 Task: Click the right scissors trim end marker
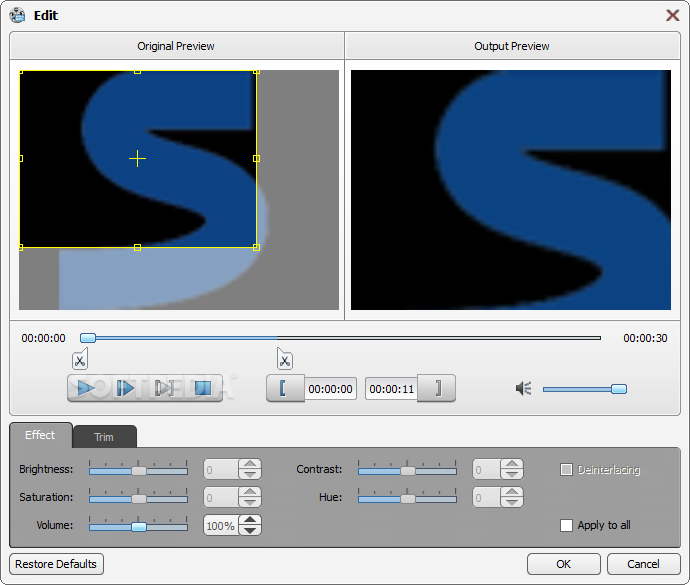click(x=285, y=359)
